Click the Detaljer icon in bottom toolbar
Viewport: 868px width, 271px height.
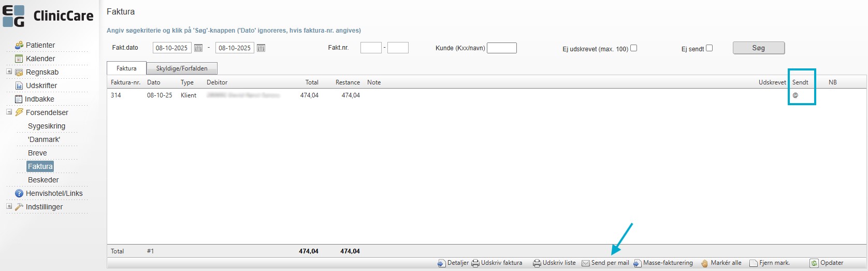coord(441,263)
